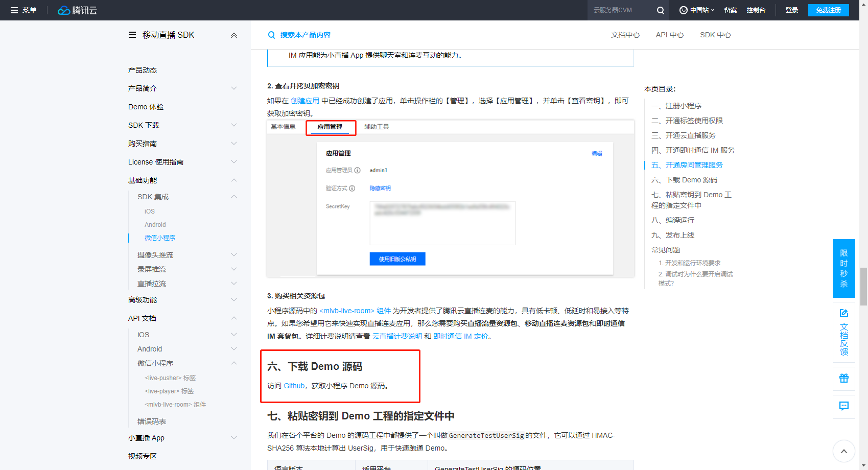Open the 云直播计费说明 link
The image size is (868, 470).
(397, 336)
